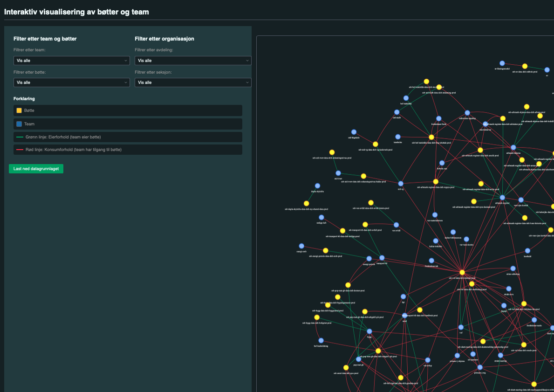Click the yellow Bøtte legend swatch
This screenshot has height=392, width=554.
pyautogui.click(x=19, y=110)
